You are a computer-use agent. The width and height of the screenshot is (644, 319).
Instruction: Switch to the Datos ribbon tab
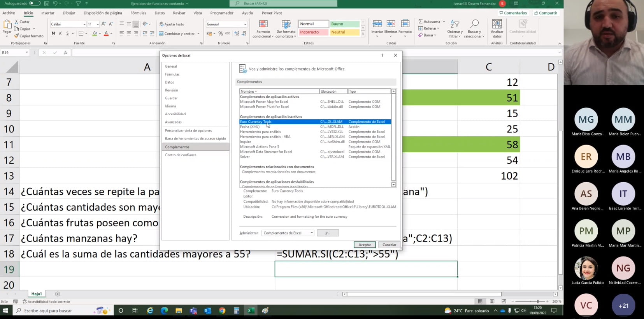click(x=160, y=13)
